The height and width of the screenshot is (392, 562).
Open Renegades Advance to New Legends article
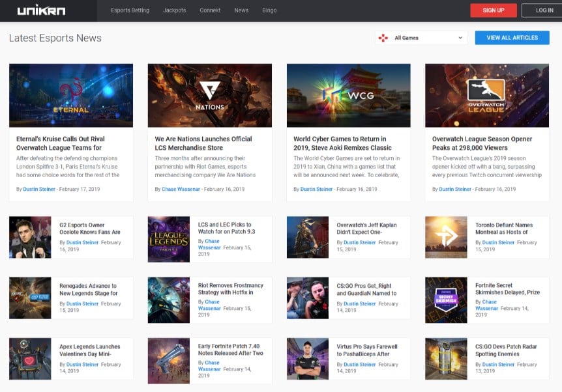coord(89,289)
